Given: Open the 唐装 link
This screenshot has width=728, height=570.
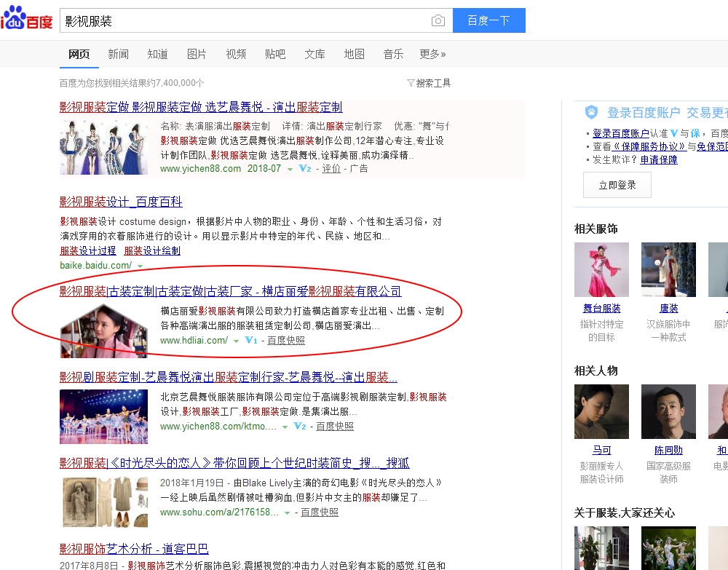Looking at the screenshot, I should click(668, 308).
